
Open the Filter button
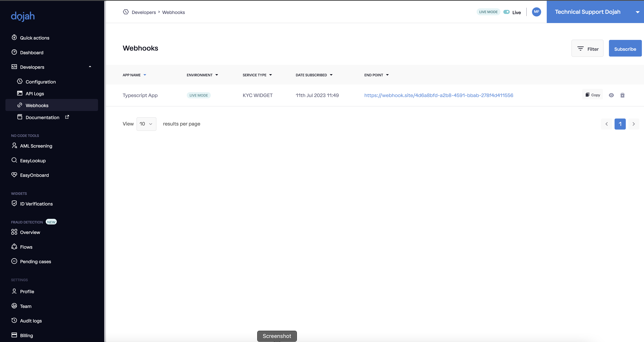tap(587, 48)
